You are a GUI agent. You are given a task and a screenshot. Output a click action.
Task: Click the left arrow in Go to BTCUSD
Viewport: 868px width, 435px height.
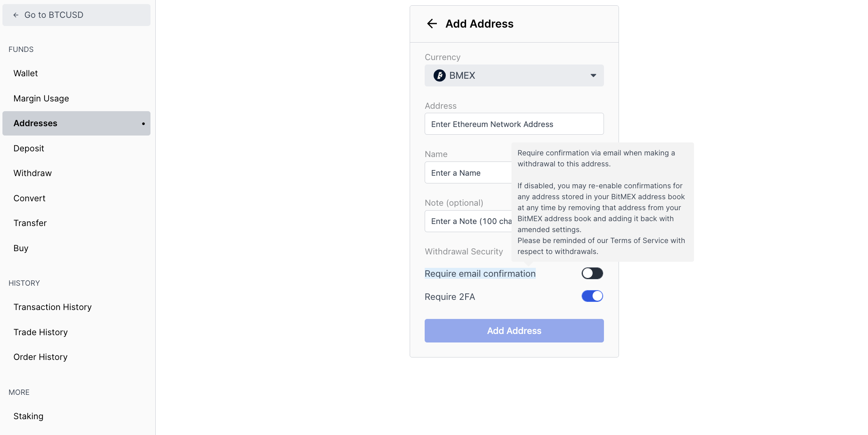click(x=16, y=15)
